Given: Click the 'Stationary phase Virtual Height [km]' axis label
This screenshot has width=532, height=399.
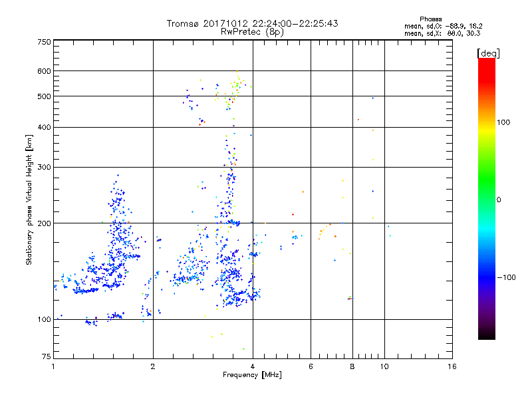Looking at the screenshot, I should tap(29, 199).
